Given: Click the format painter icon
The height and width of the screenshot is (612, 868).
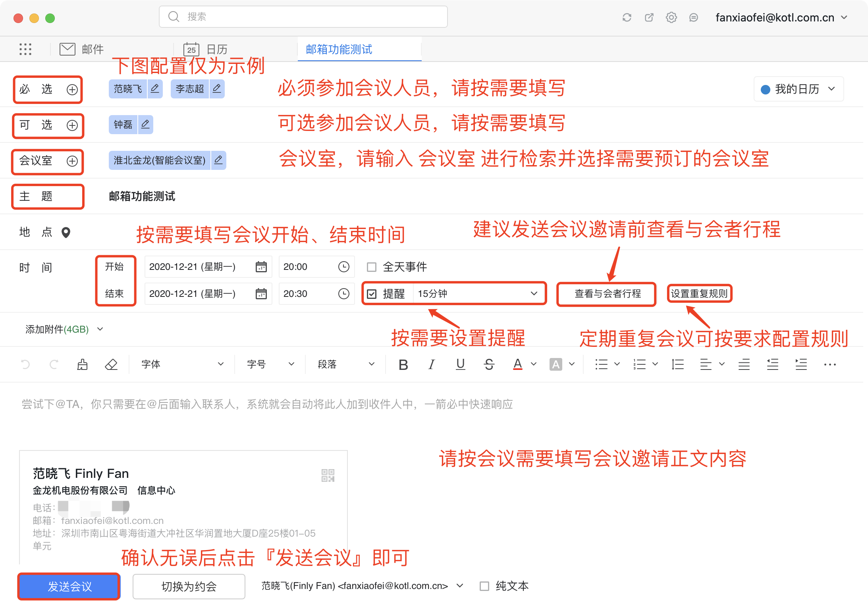Looking at the screenshot, I should 82,364.
